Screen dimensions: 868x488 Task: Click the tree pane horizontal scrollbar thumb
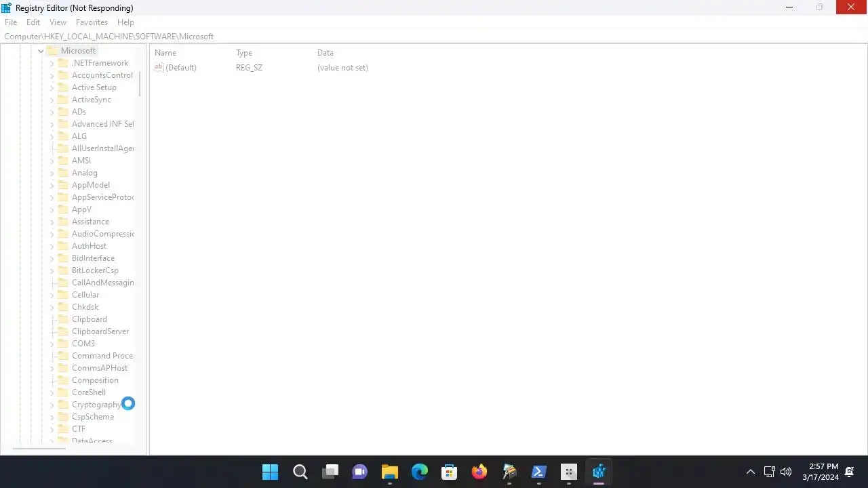click(x=39, y=449)
